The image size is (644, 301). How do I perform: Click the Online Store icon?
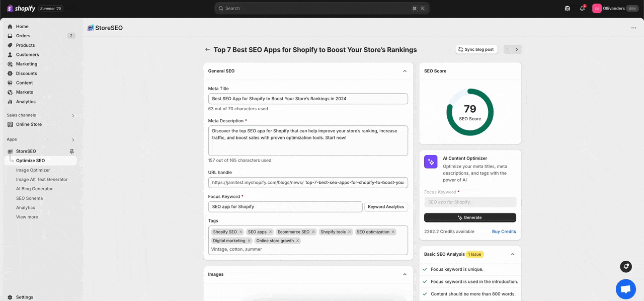click(10, 124)
